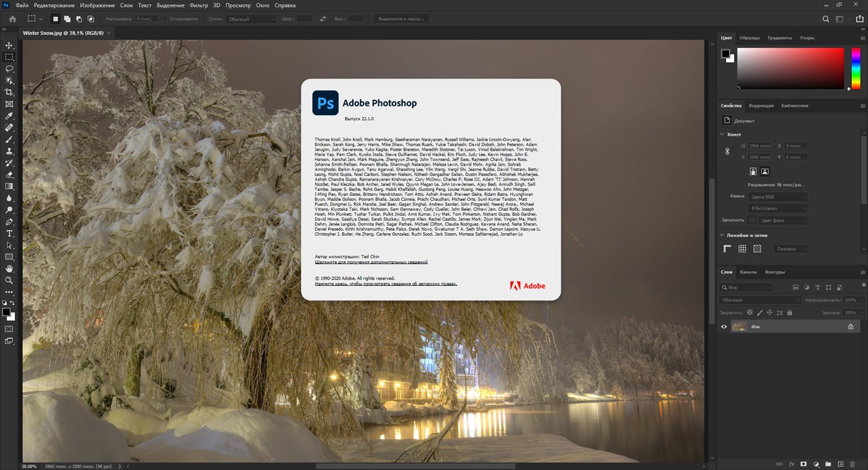Image resolution: width=868 pixels, height=470 pixels.
Task: Pick the Horizontal Type tool
Action: coord(9,234)
